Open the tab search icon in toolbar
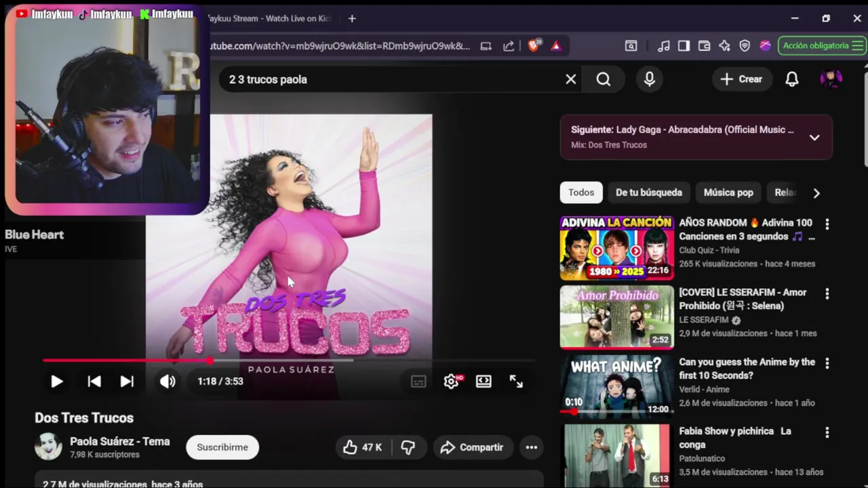 click(631, 46)
